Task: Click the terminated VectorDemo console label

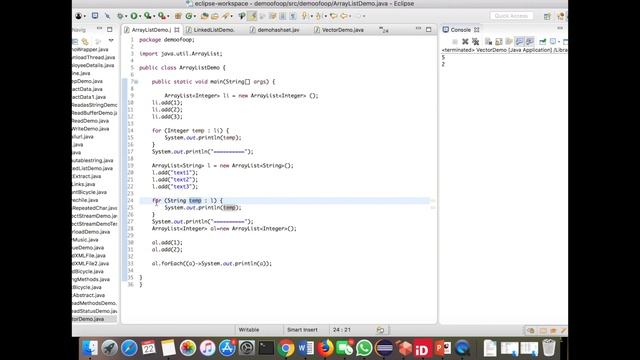Action: tap(504, 50)
